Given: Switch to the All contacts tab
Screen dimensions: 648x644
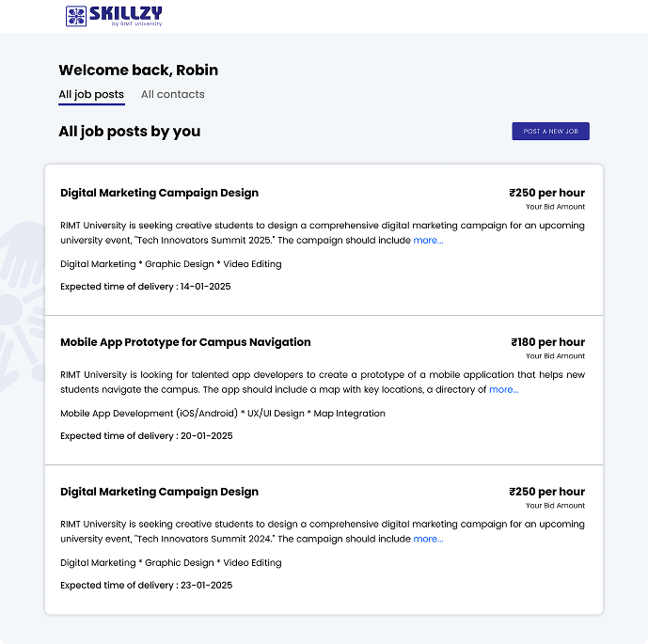Looking at the screenshot, I should (x=173, y=94).
